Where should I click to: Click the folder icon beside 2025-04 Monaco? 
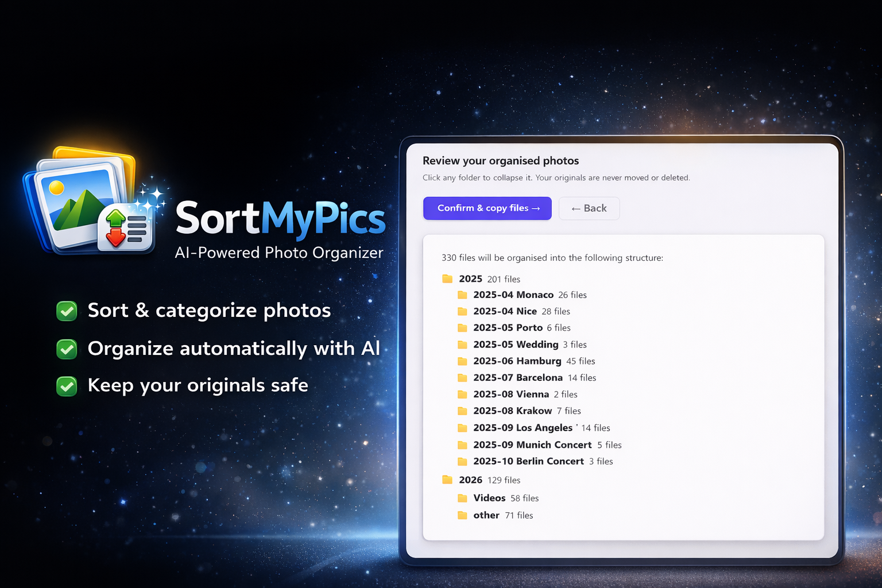[x=463, y=295]
